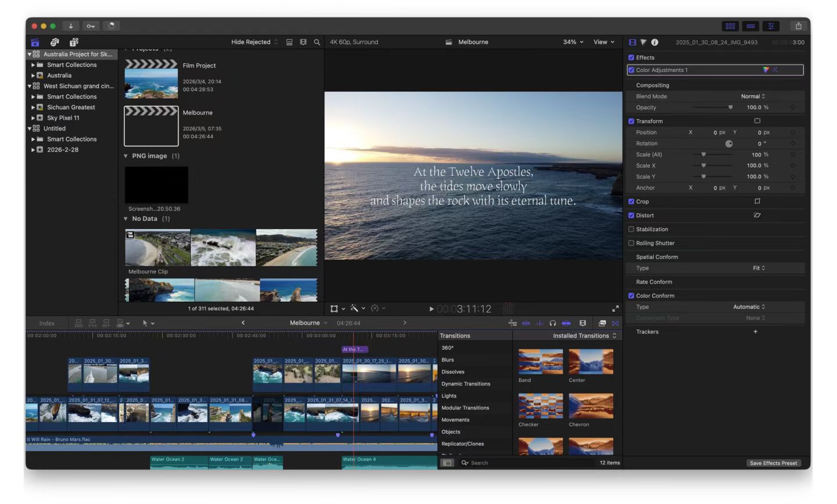Select the Blurs transitions category

pyautogui.click(x=448, y=360)
